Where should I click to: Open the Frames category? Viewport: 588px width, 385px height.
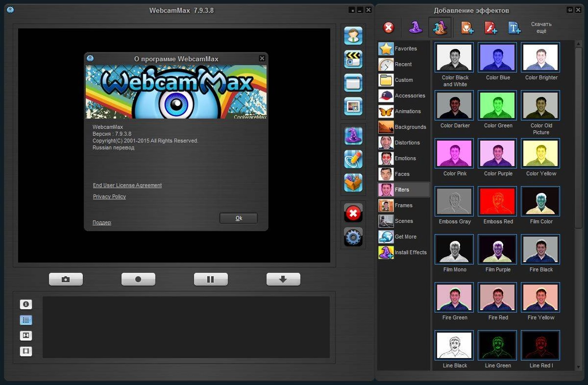(x=404, y=205)
